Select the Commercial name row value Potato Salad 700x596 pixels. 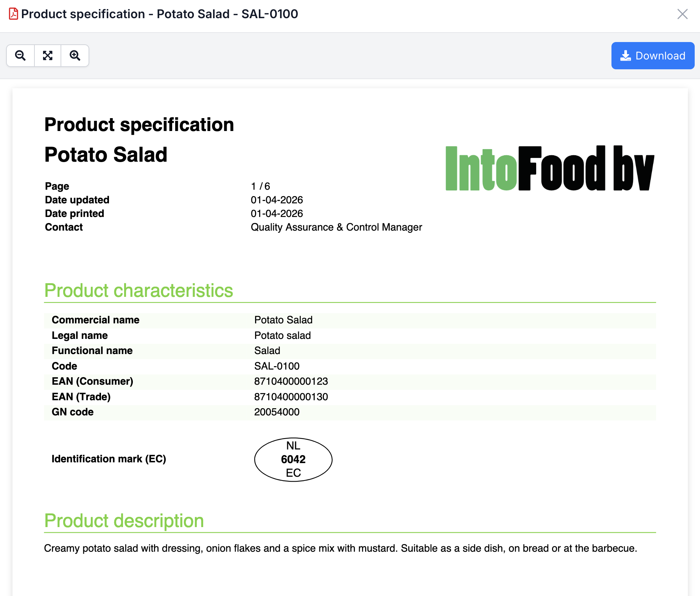click(283, 320)
